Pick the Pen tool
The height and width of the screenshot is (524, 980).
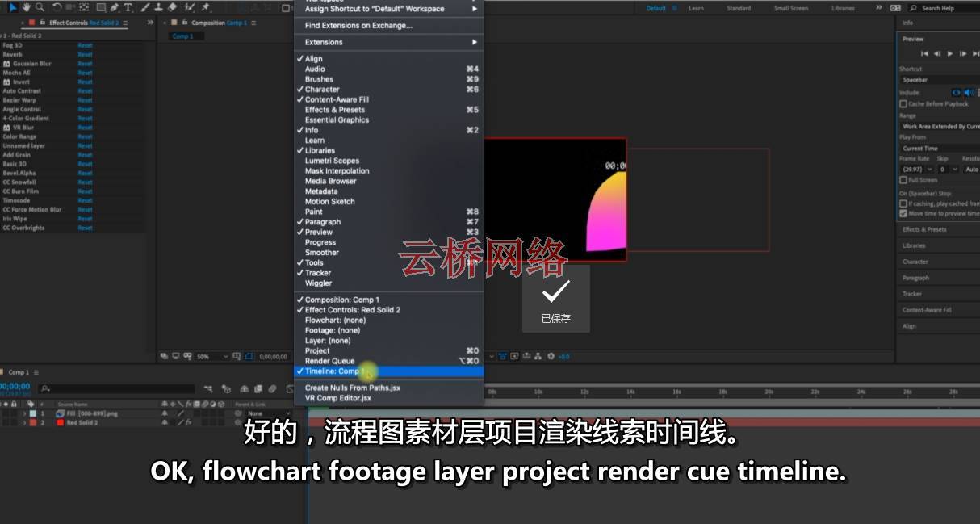pos(114,7)
